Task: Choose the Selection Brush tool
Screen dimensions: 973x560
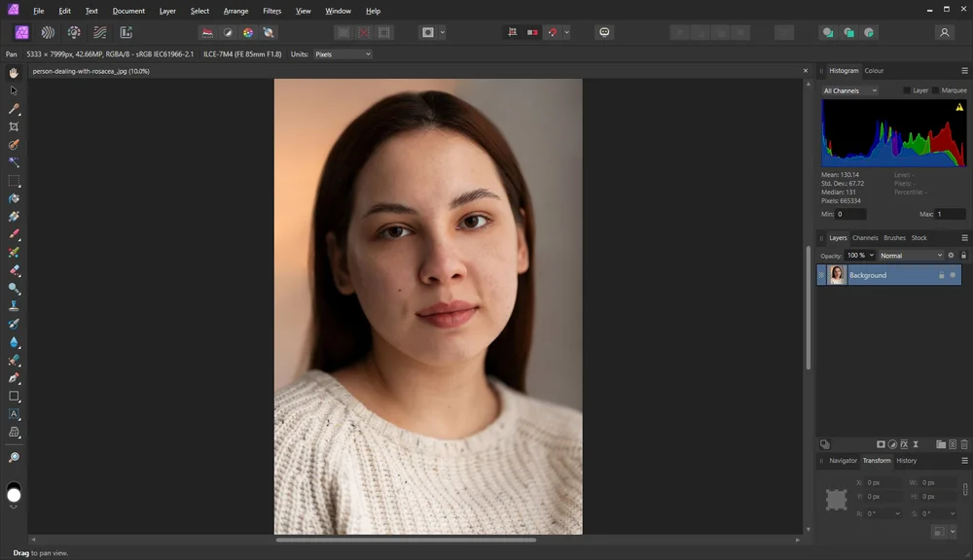Action: [14, 145]
